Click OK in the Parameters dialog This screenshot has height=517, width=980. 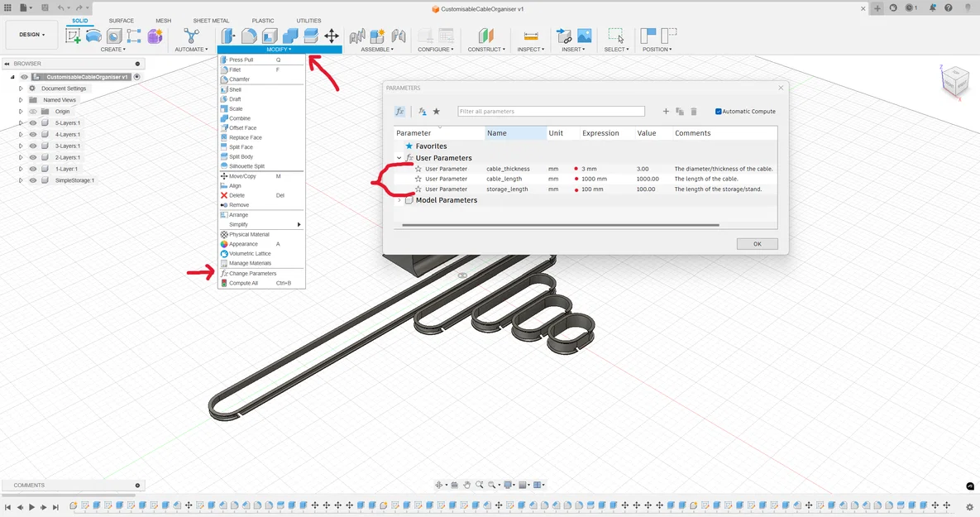click(x=757, y=244)
